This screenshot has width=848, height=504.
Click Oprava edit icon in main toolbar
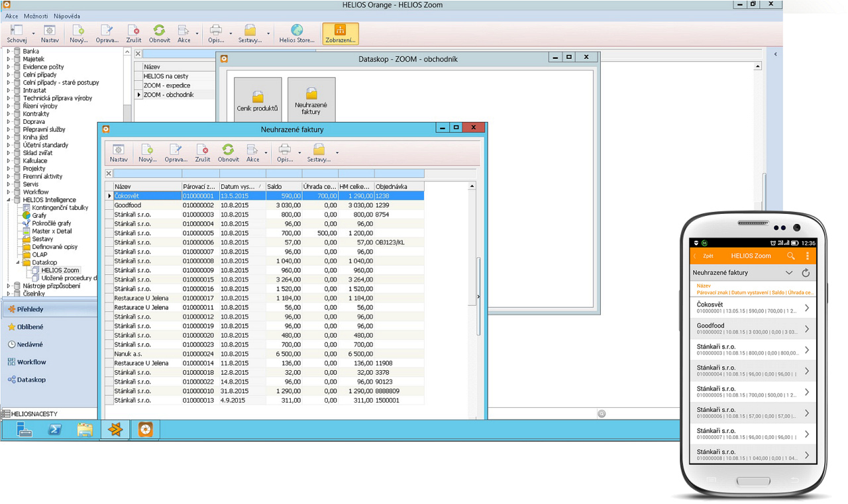(x=107, y=34)
